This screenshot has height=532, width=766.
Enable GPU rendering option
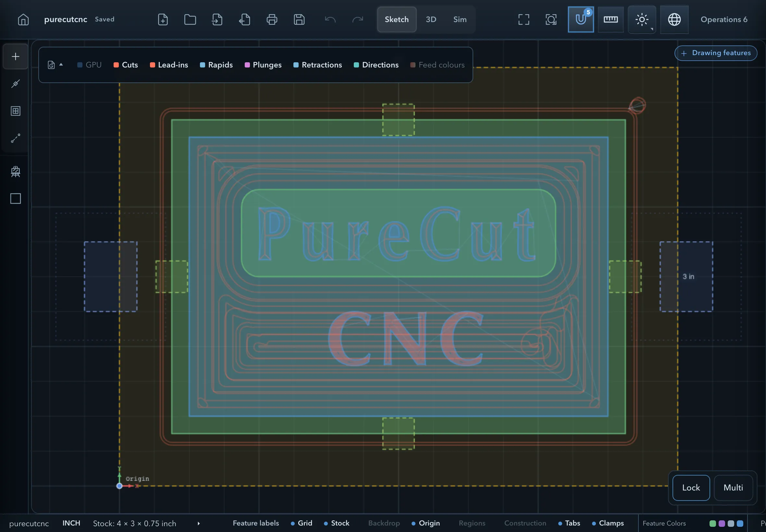coord(89,65)
